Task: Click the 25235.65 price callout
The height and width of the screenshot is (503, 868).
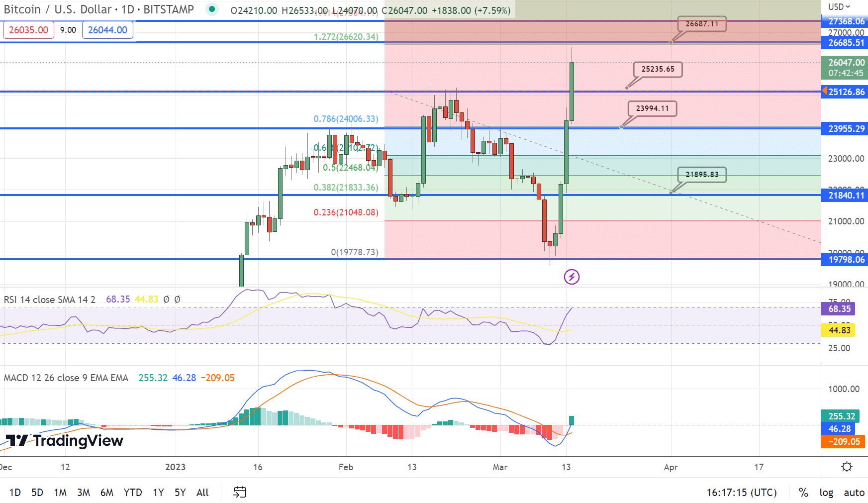Action: (658, 69)
